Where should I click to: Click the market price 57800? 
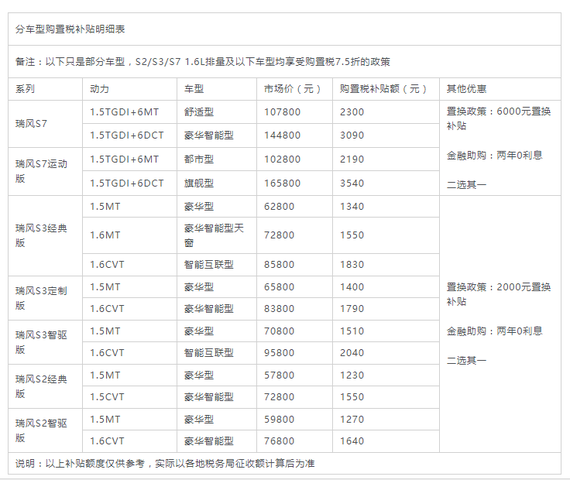click(279, 375)
